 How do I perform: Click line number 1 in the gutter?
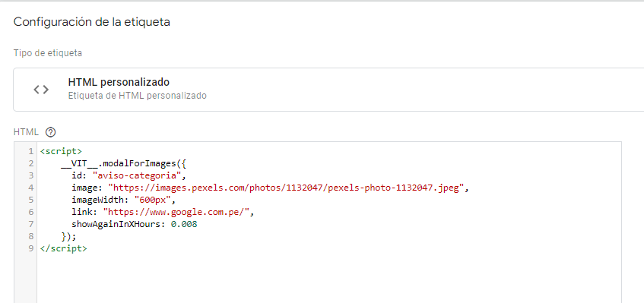pyautogui.click(x=31, y=151)
